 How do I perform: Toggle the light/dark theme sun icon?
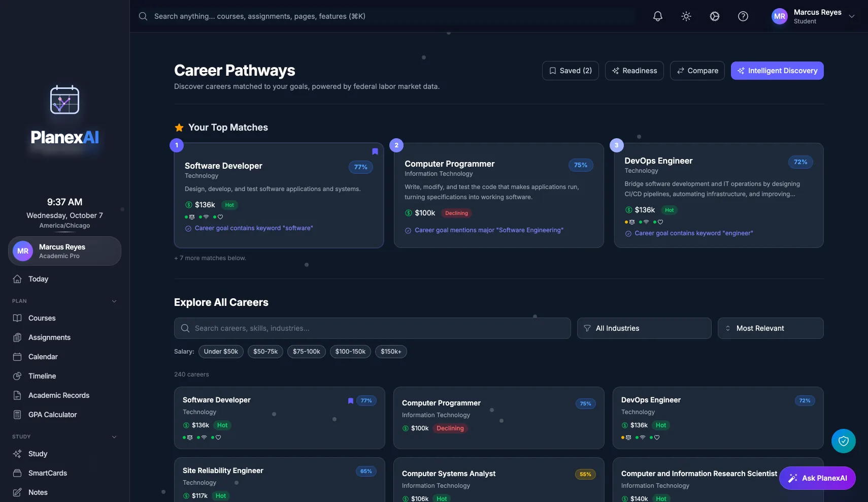(686, 16)
